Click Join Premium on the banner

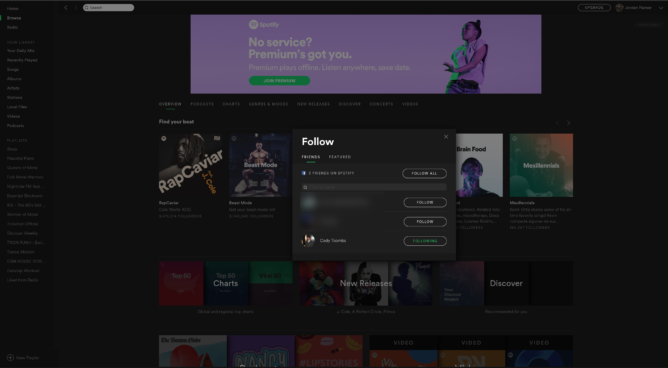tap(279, 80)
